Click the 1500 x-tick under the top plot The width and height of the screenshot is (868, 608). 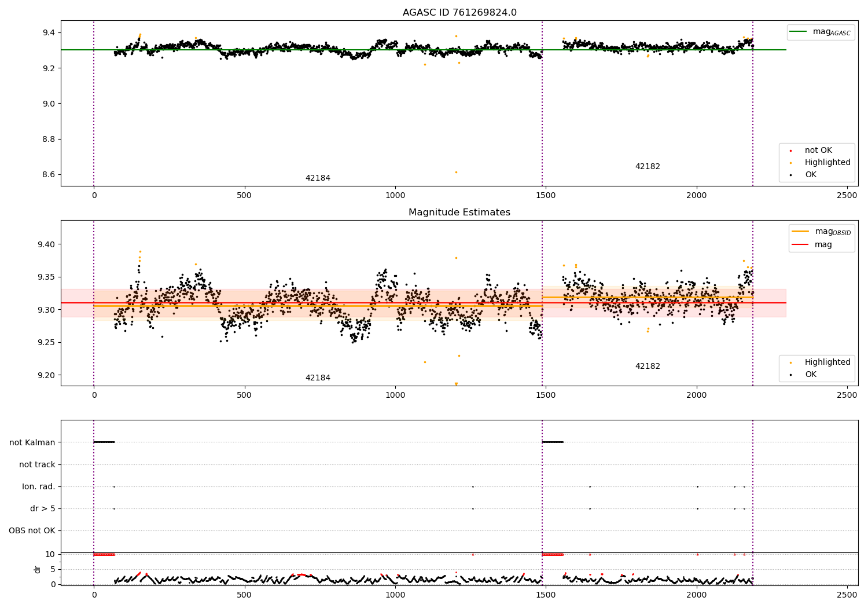point(546,196)
